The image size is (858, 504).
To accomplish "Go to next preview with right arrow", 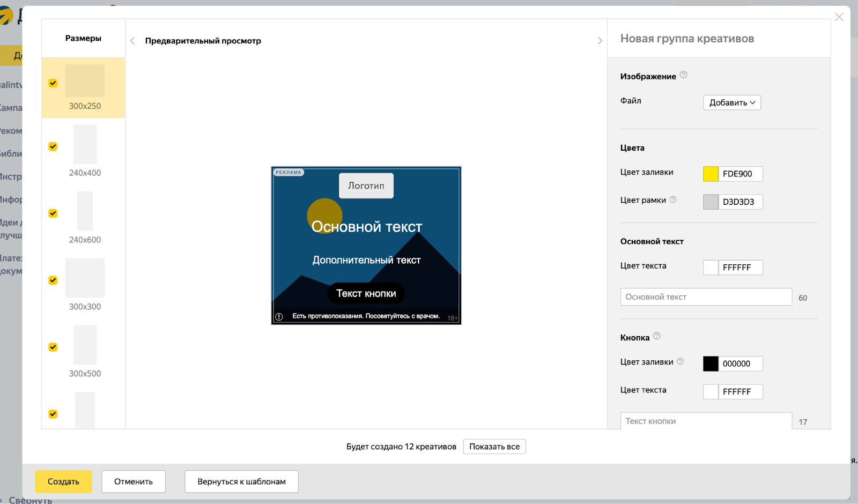I will [600, 41].
